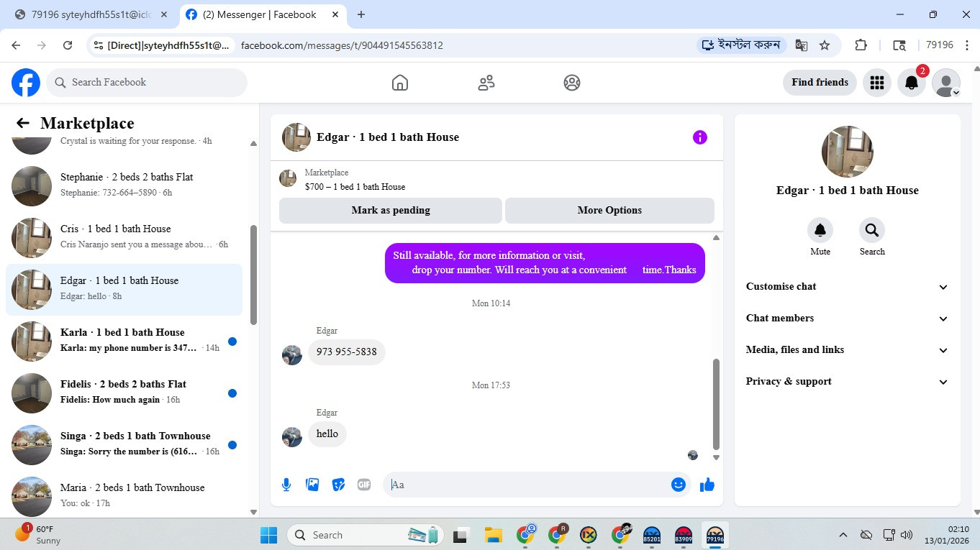Screen dimensions: 980x550
Task: Click Find friends button
Action: point(820,83)
